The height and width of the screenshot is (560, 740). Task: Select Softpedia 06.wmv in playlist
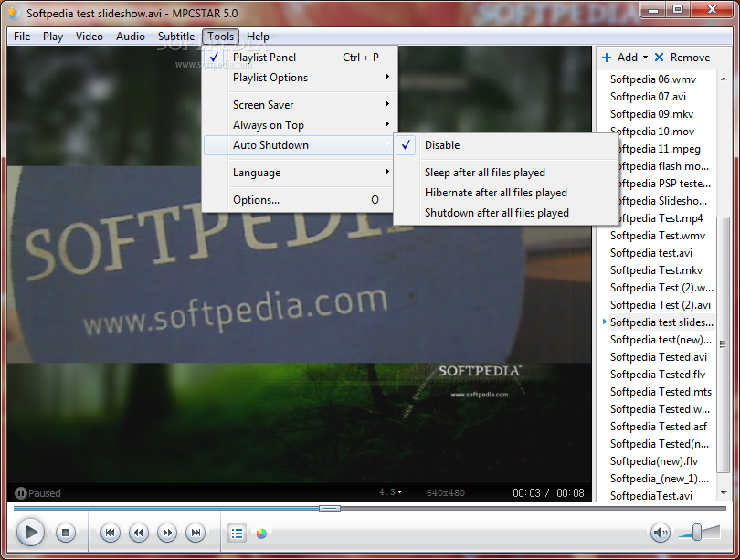pyautogui.click(x=653, y=79)
